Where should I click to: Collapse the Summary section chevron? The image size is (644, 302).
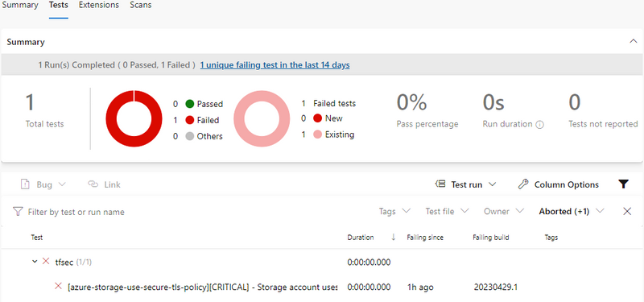pyautogui.click(x=634, y=42)
